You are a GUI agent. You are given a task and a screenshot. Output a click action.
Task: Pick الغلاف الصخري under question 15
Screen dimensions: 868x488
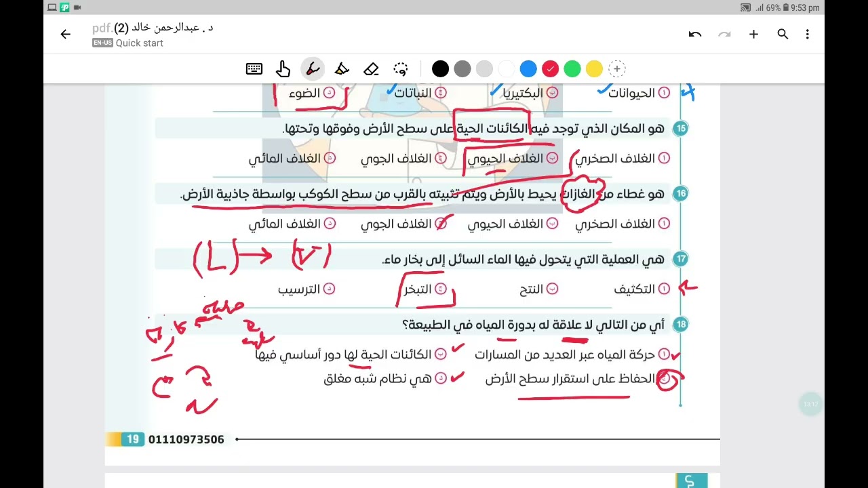pyautogui.click(x=623, y=158)
